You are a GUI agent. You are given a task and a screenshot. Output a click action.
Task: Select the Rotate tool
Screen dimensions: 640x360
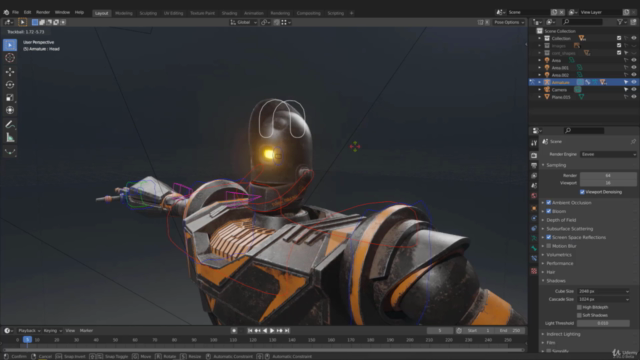tap(10, 84)
